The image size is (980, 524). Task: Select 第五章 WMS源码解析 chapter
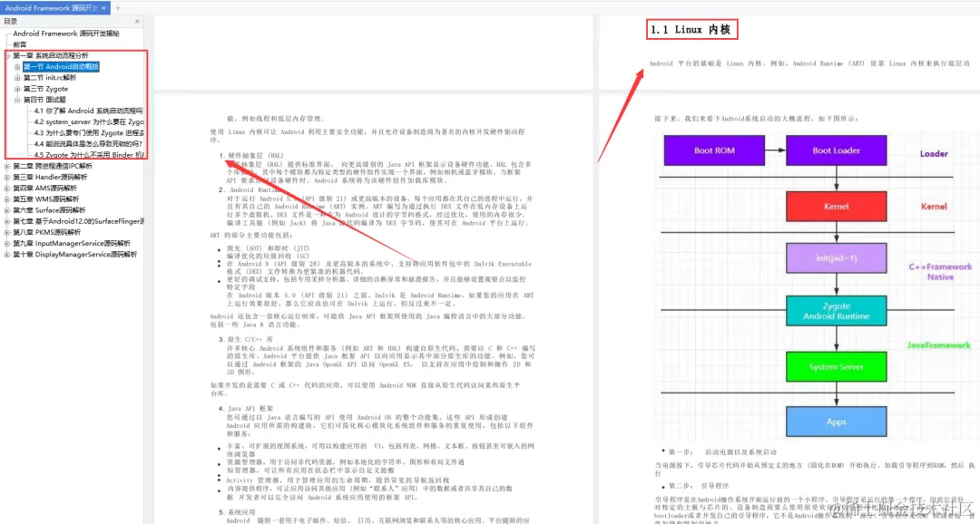click(x=46, y=199)
